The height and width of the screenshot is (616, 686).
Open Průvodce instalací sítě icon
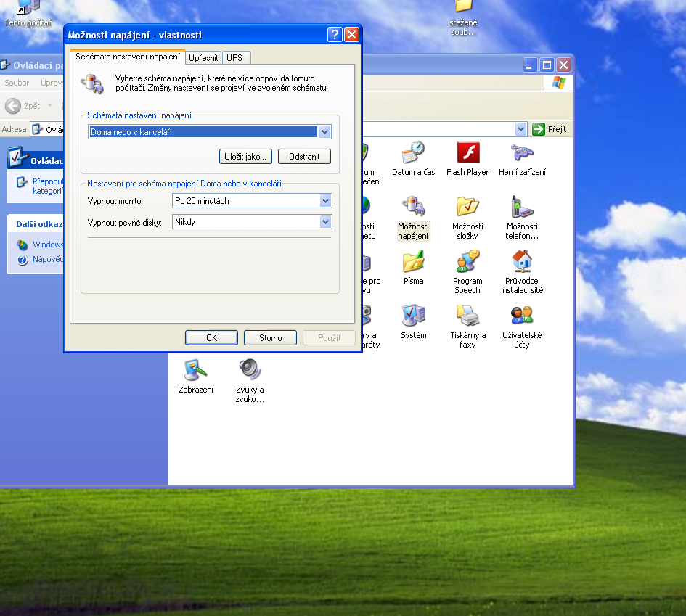tap(522, 263)
